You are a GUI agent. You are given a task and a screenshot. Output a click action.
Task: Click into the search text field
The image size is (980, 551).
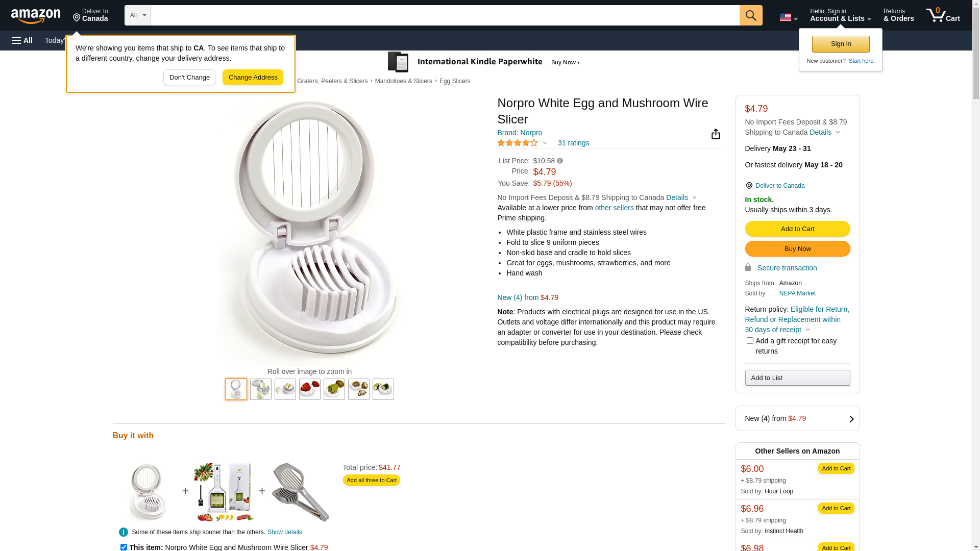pos(445,15)
